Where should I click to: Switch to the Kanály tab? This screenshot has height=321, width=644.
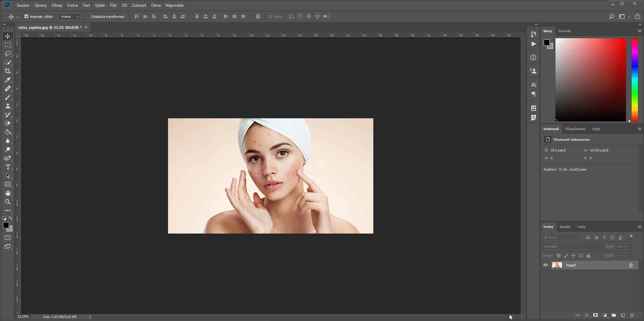565,227
